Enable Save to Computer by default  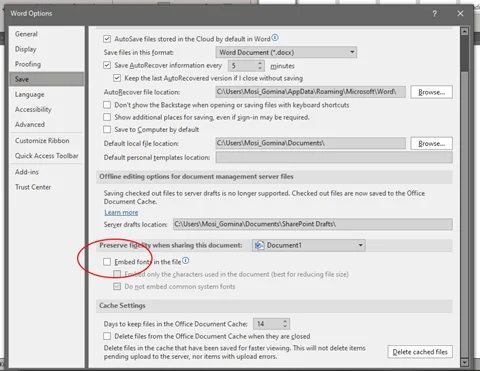click(107, 129)
